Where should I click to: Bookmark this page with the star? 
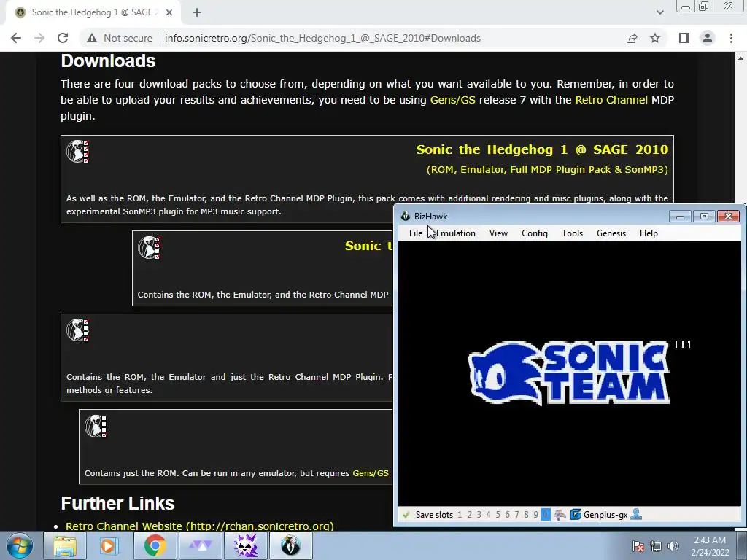coord(655,38)
